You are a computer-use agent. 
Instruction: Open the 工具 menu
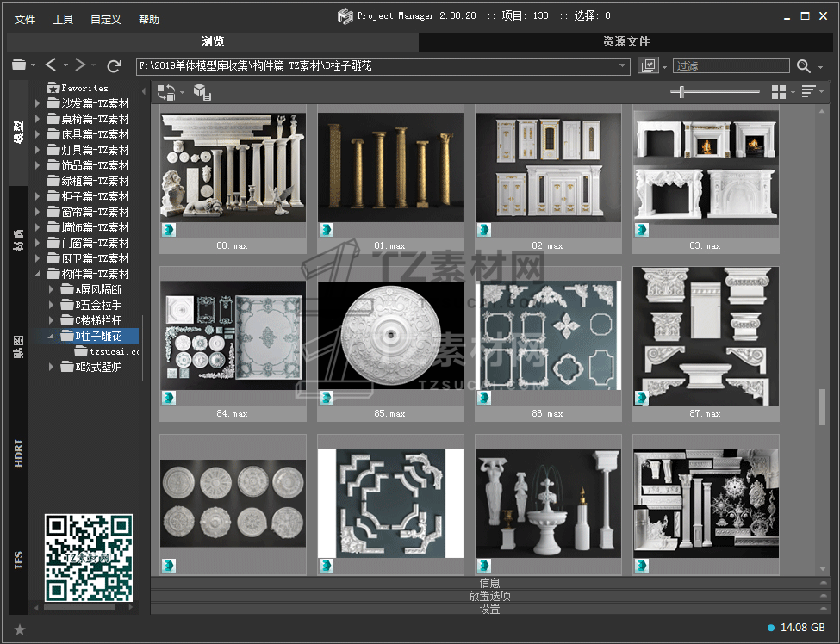point(63,20)
